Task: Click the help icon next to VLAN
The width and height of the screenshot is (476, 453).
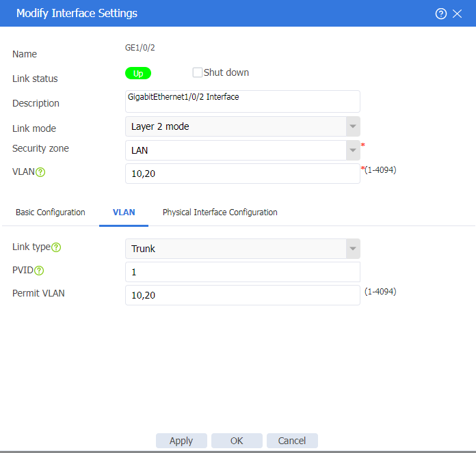Action: (x=40, y=172)
